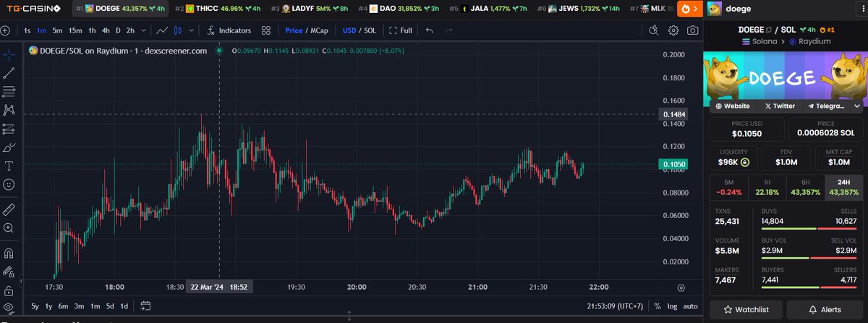Image resolution: width=868 pixels, height=323 pixels.
Task: Add DOEGE to Watchlist
Action: [x=746, y=310]
